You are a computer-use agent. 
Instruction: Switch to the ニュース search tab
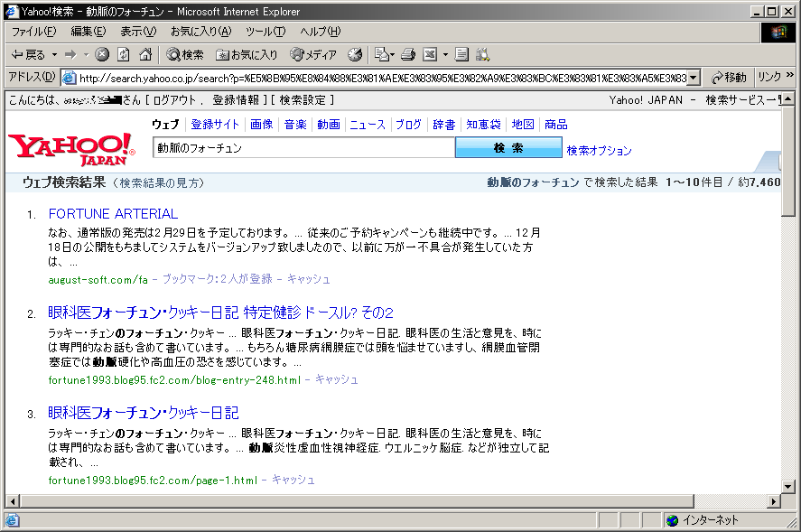click(368, 124)
